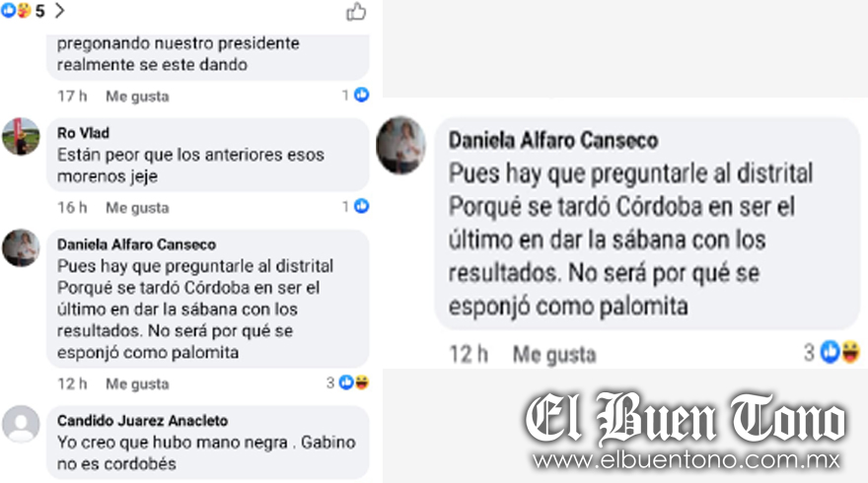868x483 pixels.
Task: Open Candido Juarez Anacleto's default avatar
Action: click(x=21, y=424)
